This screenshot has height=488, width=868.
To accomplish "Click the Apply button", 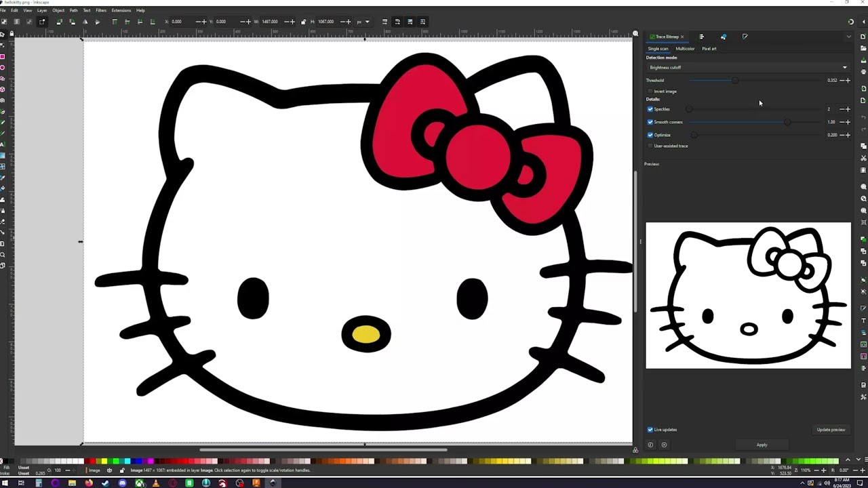I will (762, 445).
